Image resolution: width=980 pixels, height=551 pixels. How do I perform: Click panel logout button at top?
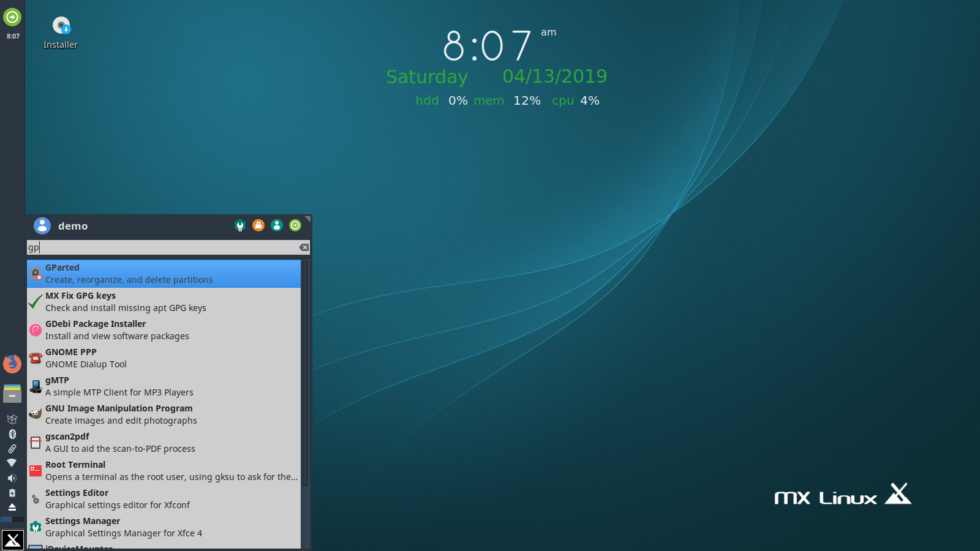click(x=12, y=17)
